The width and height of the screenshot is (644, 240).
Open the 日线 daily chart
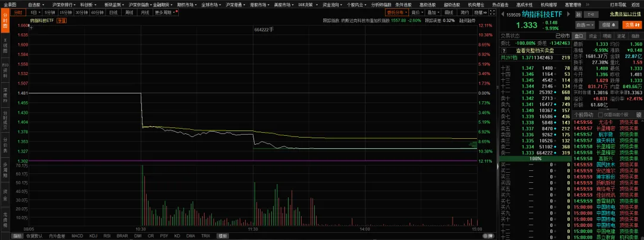click(x=113, y=13)
